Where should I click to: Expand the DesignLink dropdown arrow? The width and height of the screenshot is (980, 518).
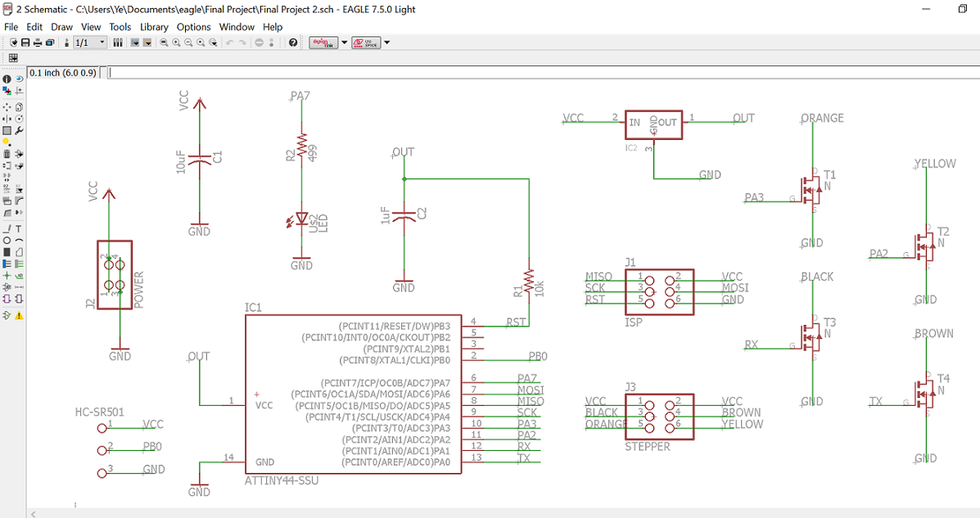(345, 43)
